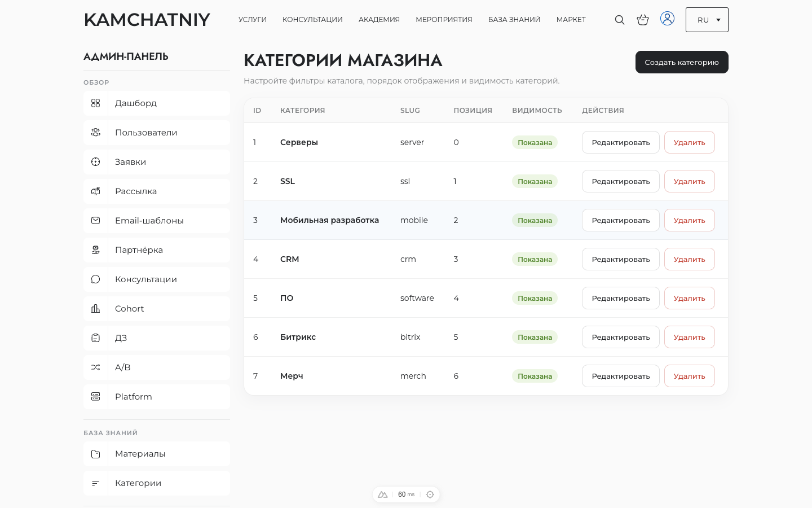Click the category name 'Битрикс'

[x=298, y=337]
